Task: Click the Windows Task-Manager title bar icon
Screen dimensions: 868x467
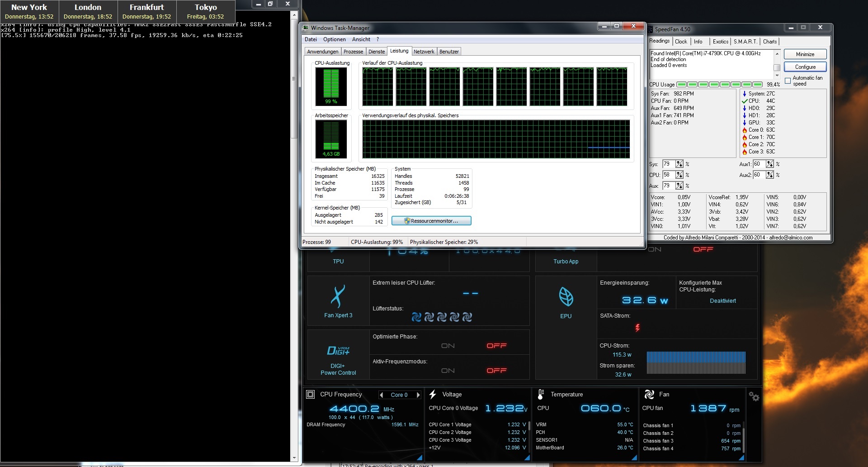Action: coord(306,28)
